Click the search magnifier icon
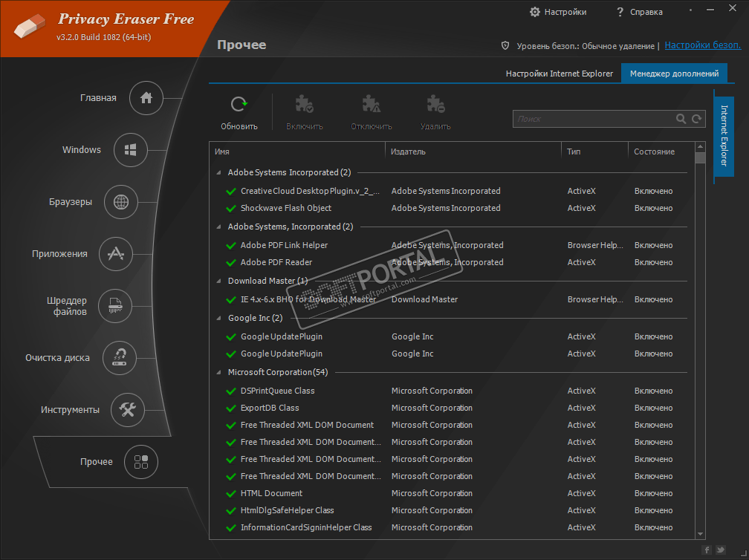The height and width of the screenshot is (560, 749). (x=681, y=119)
